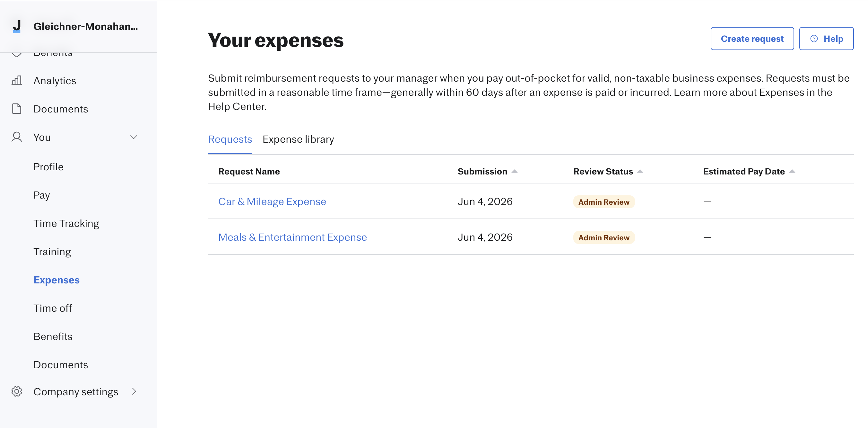
Task: Open Company settings menu item
Action: (76, 392)
